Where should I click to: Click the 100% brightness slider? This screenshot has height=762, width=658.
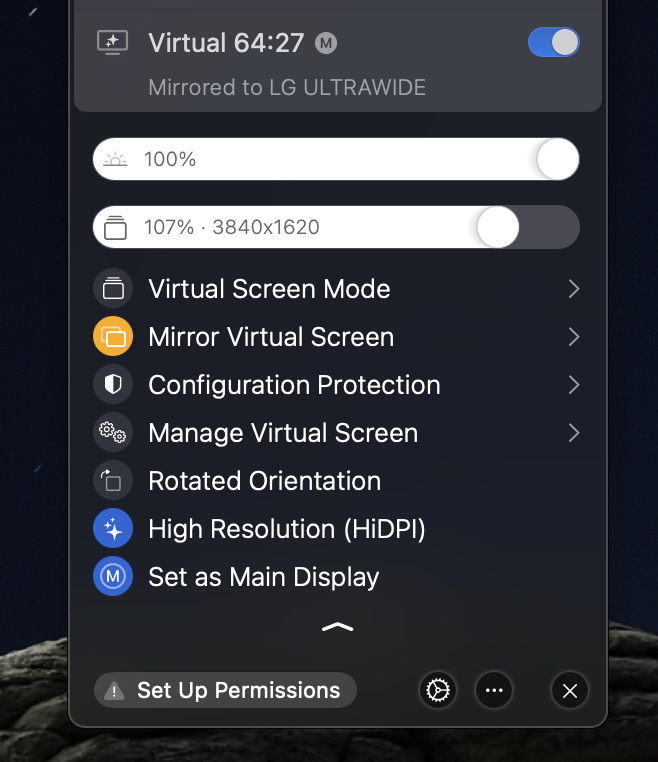click(336, 159)
